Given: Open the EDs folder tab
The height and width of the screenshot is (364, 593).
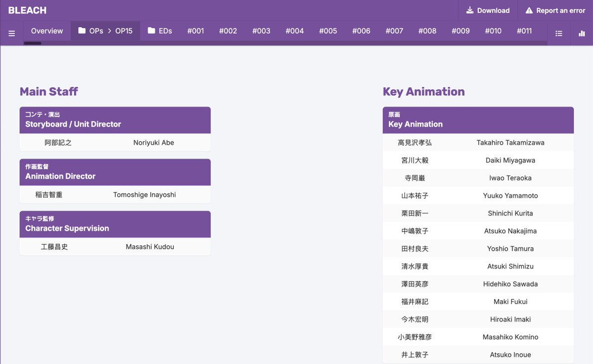Looking at the screenshot, I should [160, 31].
